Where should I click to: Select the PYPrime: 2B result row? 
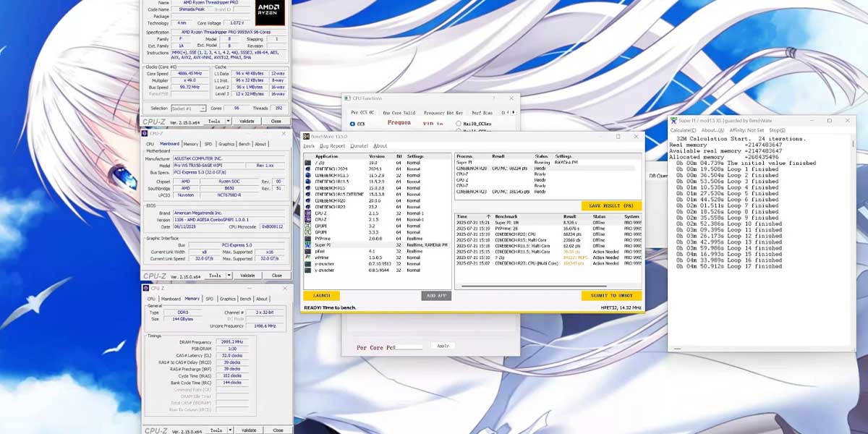pyautogui.click(x=548, y=229)
